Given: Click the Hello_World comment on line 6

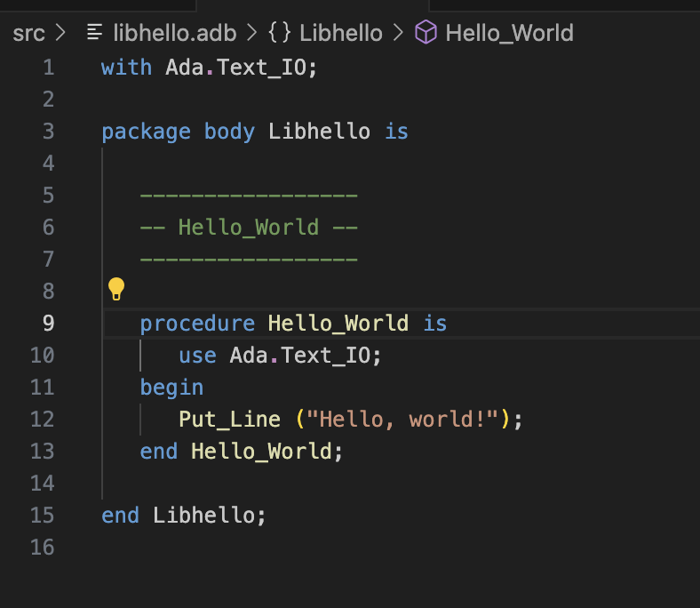Looking at the screenshot, I should pyautogui.click(x=248, y=228).
